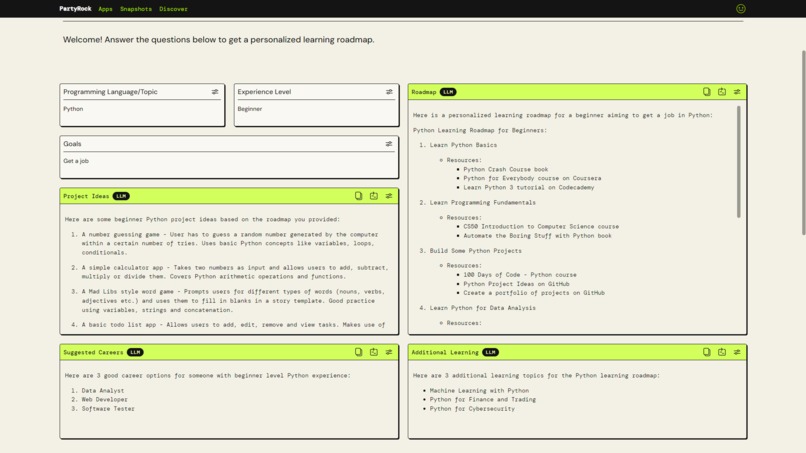Retry the Suggested Careers generation
The height and width of the screenshot is (453, 806).
pos(374,352)
